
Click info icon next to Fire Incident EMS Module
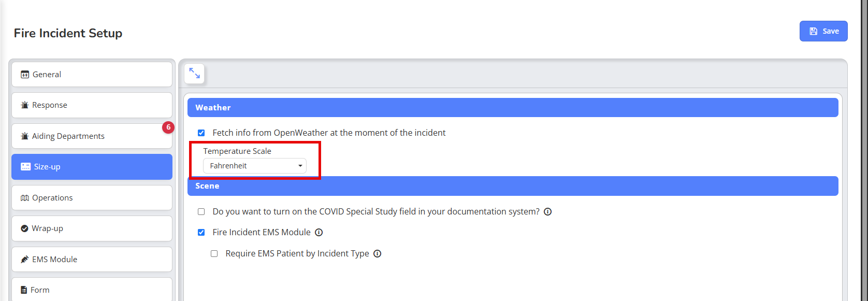[319, 232]
